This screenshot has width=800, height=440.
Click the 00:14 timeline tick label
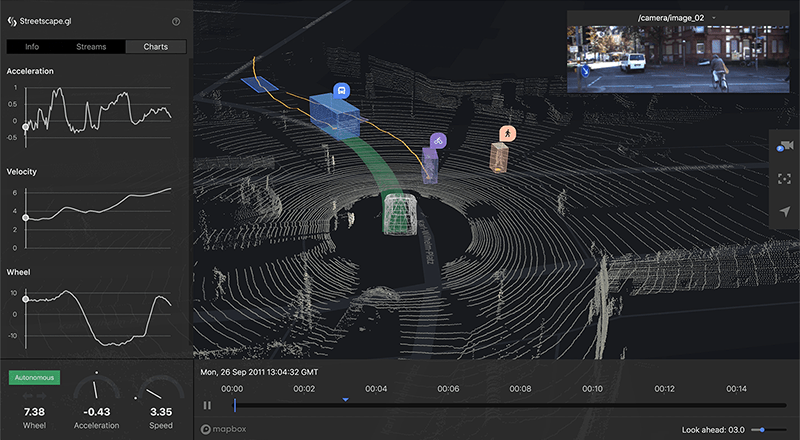(x=737, y=389)
